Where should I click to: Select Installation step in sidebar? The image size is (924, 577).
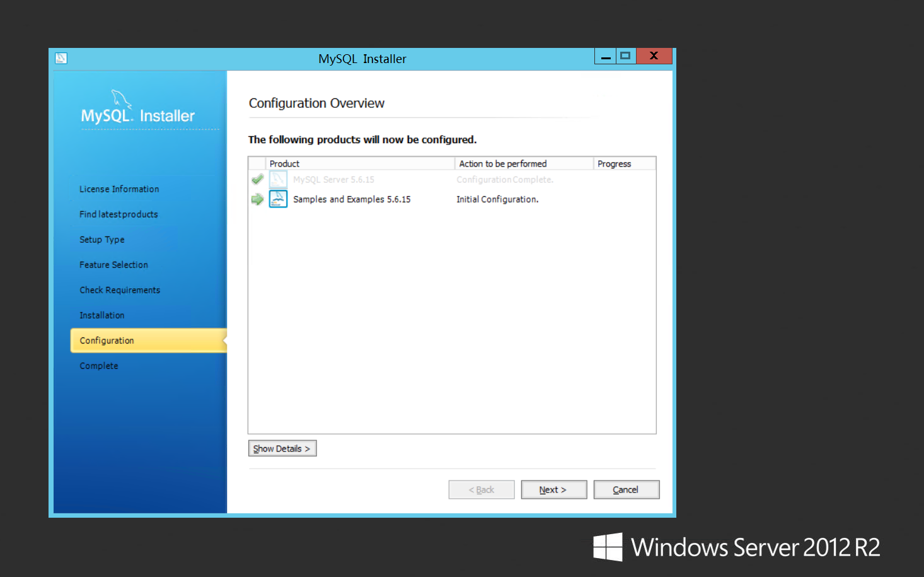click(102, 315)
